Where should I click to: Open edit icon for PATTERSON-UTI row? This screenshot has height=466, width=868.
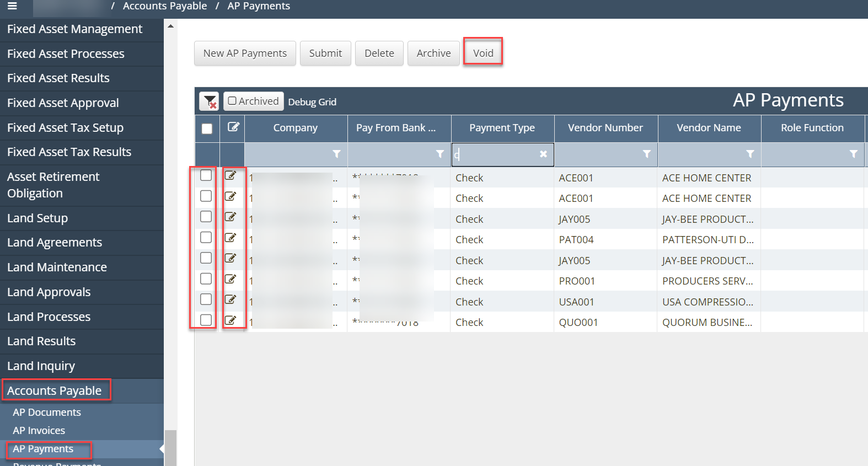(231, 238)
